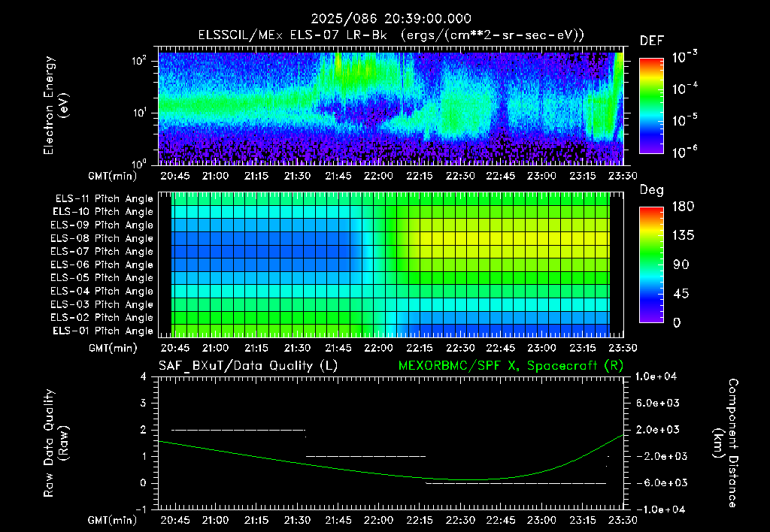Screen dimensions: 770x532
Task: Click the Deg pitch angle color bar
Action: tap(651, 264)
